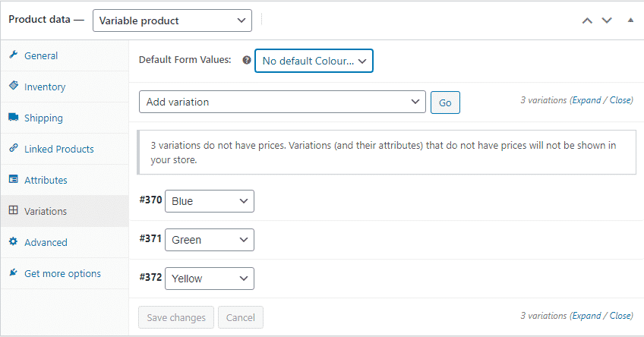Click the bottom Close variations link
644x337 pixels.
click(620, 316)
